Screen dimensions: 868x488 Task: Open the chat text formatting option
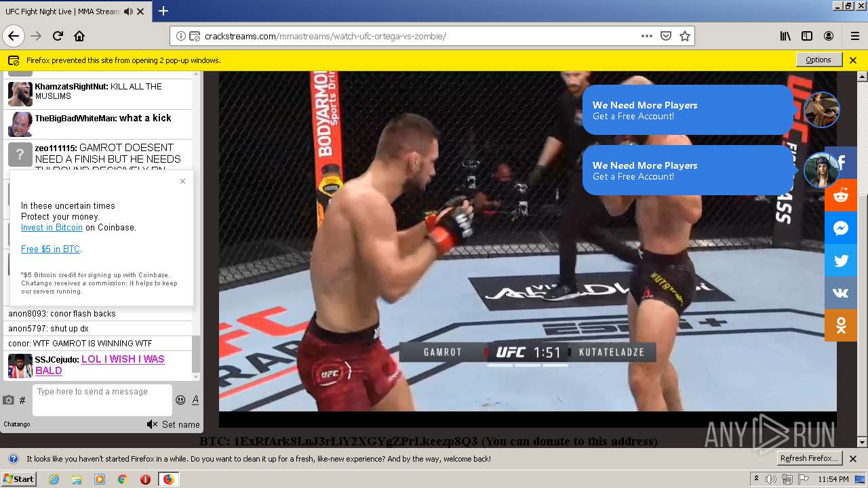(195, 400)
